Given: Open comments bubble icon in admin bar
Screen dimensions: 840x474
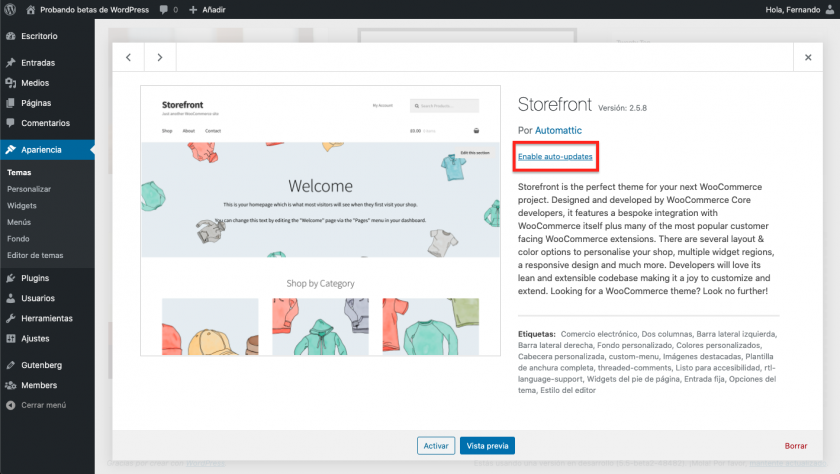Looking at the screenshot, I should pos(163,9).
